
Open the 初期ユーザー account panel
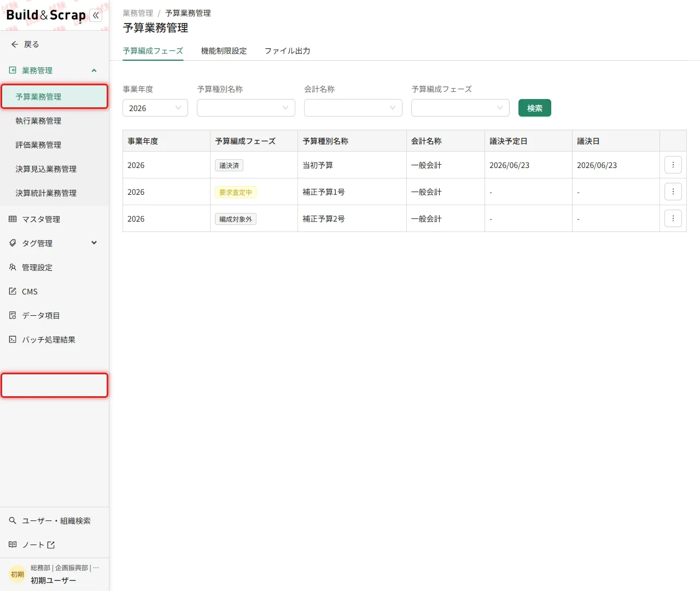click(55, 574)
